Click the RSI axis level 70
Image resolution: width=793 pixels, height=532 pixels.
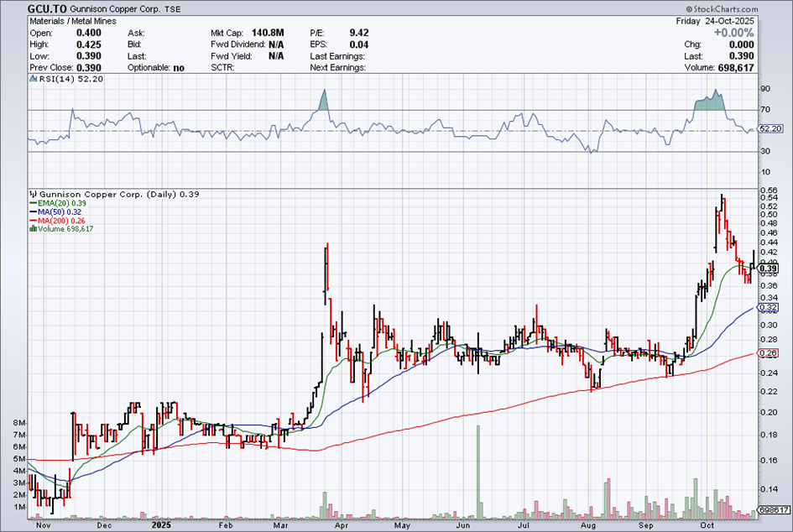click(765, 110)
